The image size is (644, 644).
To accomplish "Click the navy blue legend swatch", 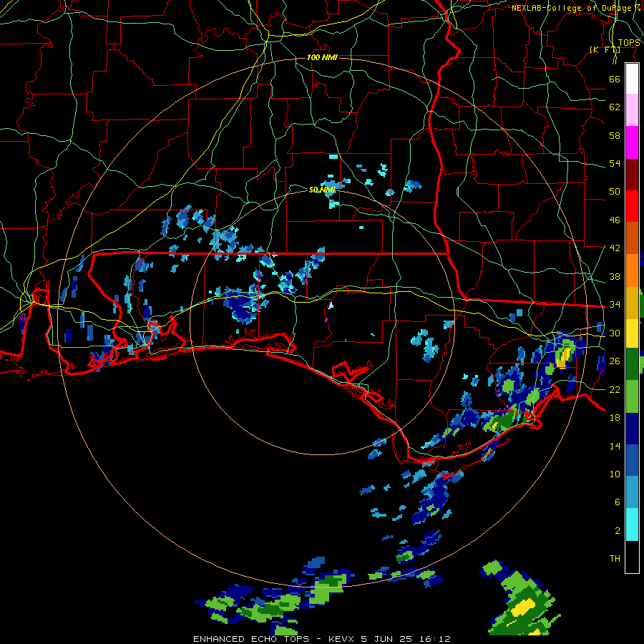I will click(632, 429).
